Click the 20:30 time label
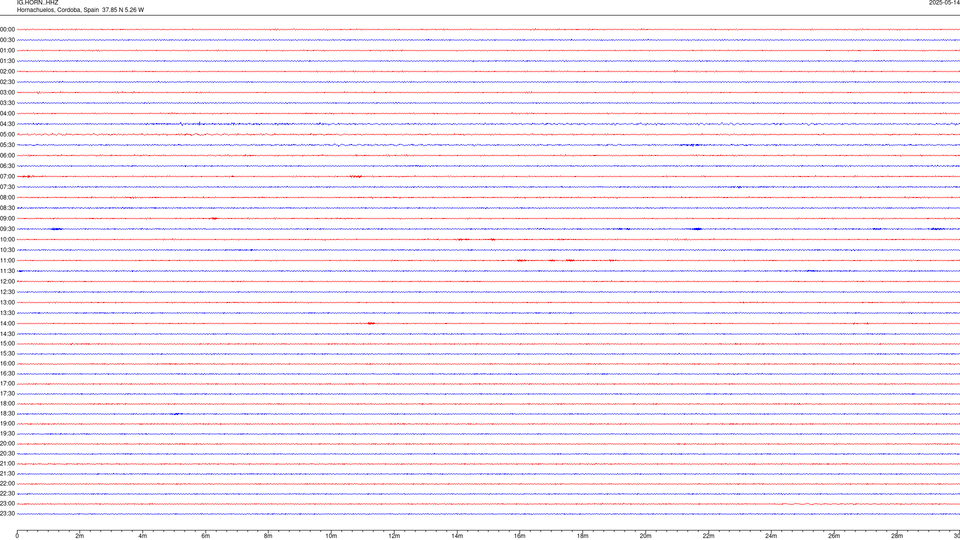960x540 pixels. pyautogui.click(x=7, y=454)
